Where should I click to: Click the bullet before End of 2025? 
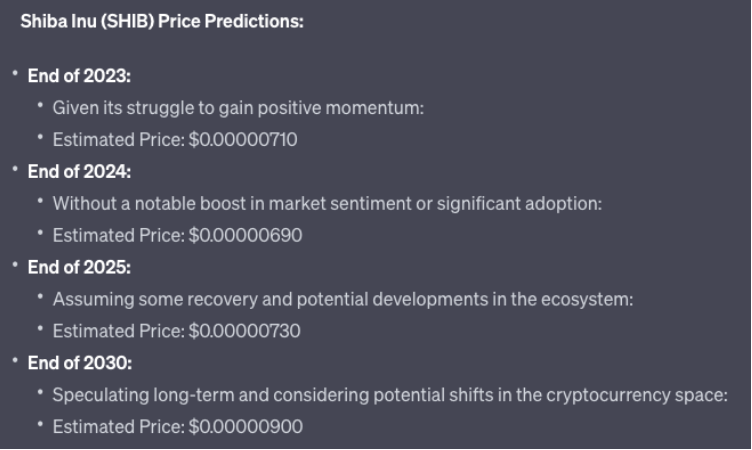pyautogui.click(x=15, y=265)
